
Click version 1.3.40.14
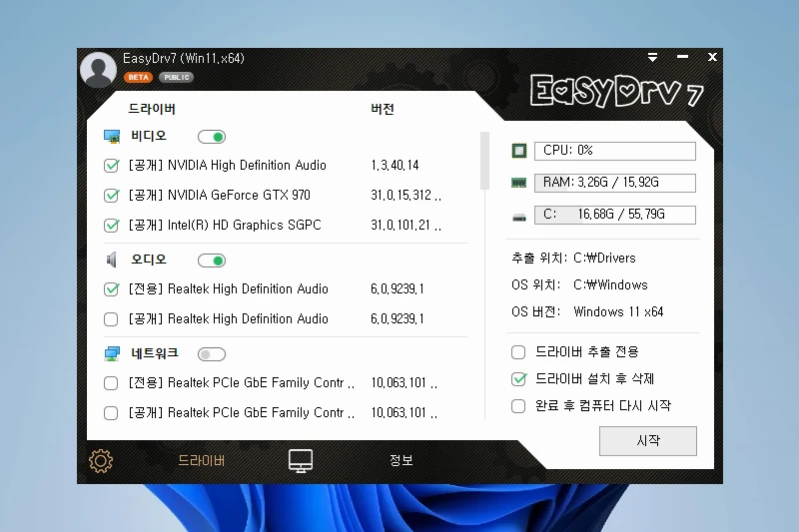pos(395,166)
